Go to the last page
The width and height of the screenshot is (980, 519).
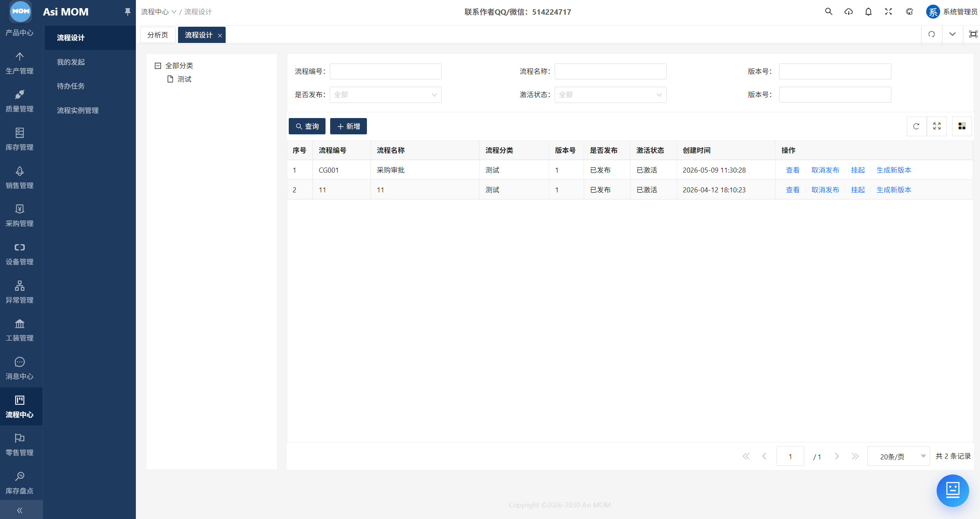pyautogui.click(x=855, y=456)
